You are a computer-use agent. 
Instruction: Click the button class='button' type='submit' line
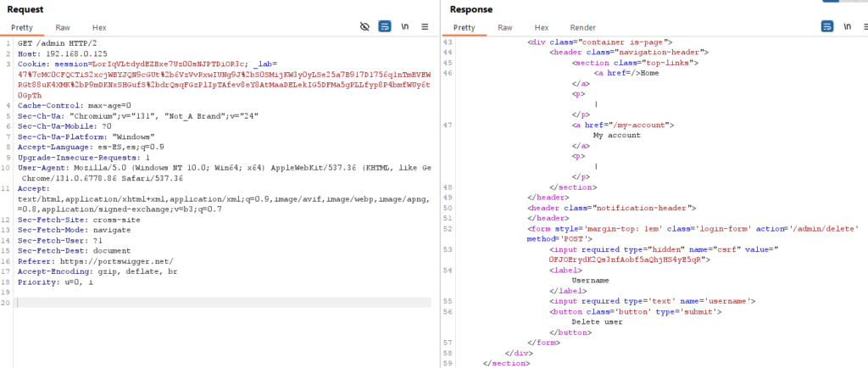[636, 312]
